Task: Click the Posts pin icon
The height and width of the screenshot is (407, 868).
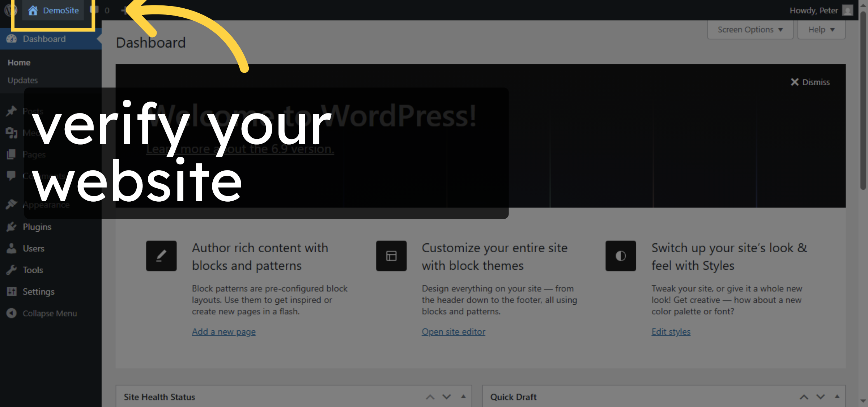Action: pos(12,111)
